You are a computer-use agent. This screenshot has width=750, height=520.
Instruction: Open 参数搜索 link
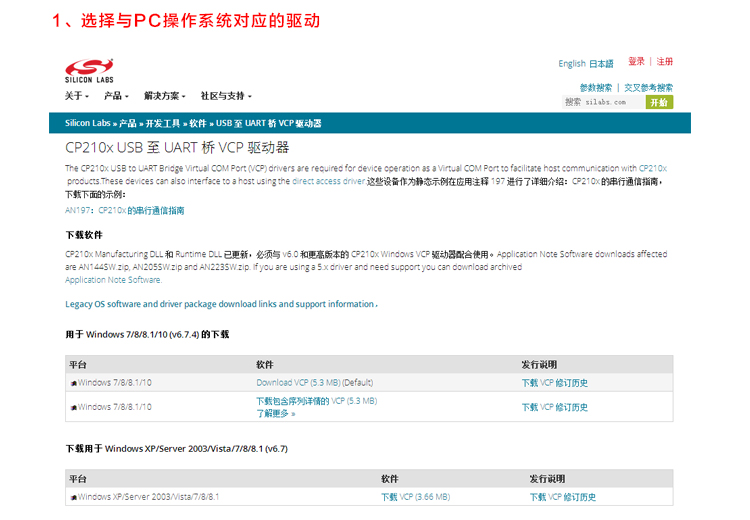[x=596, y=88]
